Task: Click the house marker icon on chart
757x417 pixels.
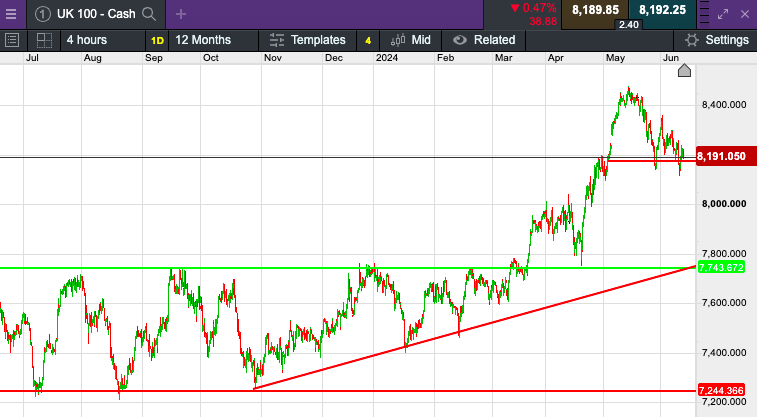Action: pyautogui.click(x=684, y=70)
